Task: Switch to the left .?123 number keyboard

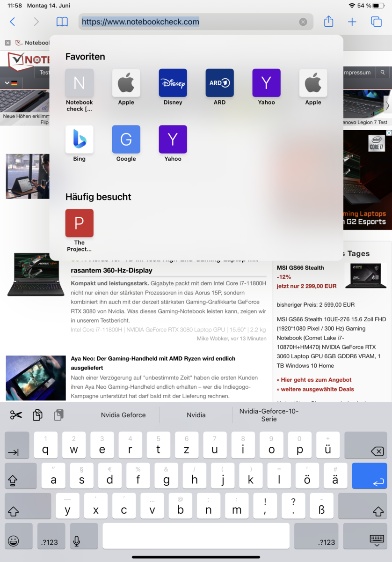Action: 51,537
